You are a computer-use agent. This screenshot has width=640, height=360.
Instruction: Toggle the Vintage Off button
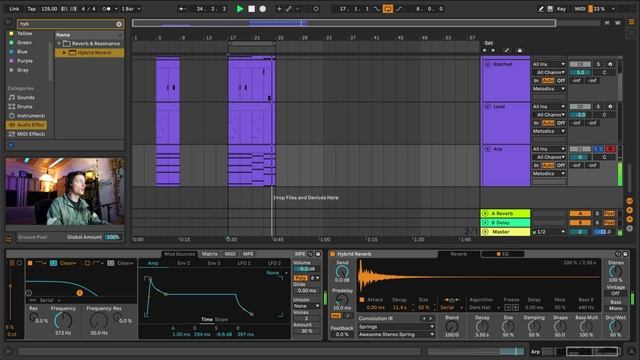coord(616,293)
